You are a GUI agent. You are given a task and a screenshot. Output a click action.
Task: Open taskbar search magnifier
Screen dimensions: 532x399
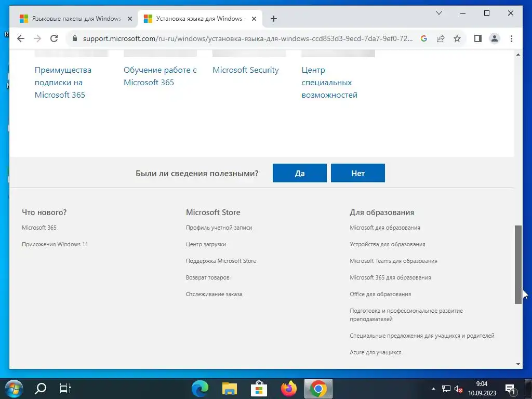tap(41, 389)
